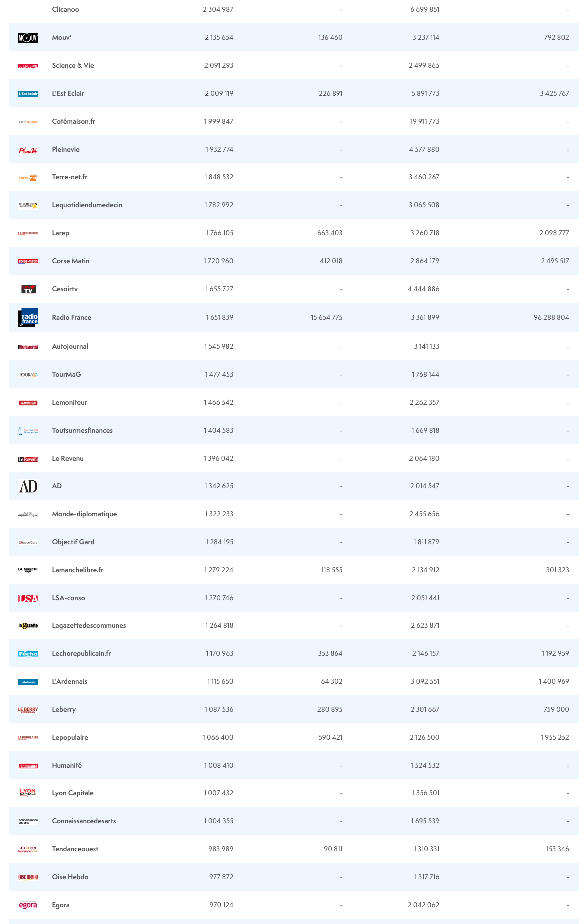Viewport: 587px width, 924px height.
Task: Click the Egora logo
Action: click(x=28, y=905)
